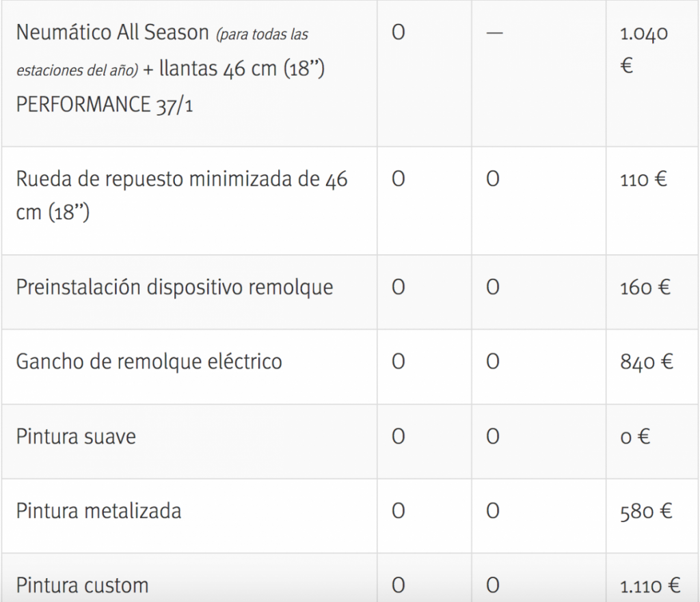Click the 580 € price cell
Viewport: 700px width, 602px height.
tap(646, 511)
